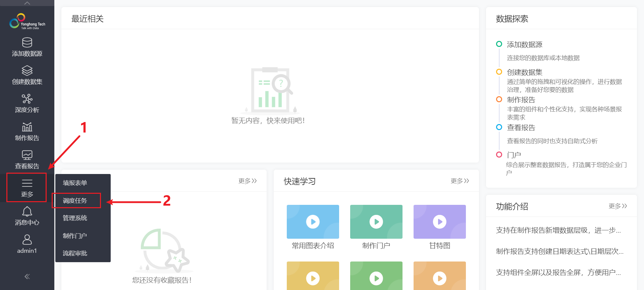Click green circle marker for 添加数据源
The width and height of the screenshot is (644, 290).
pos(499,44)
